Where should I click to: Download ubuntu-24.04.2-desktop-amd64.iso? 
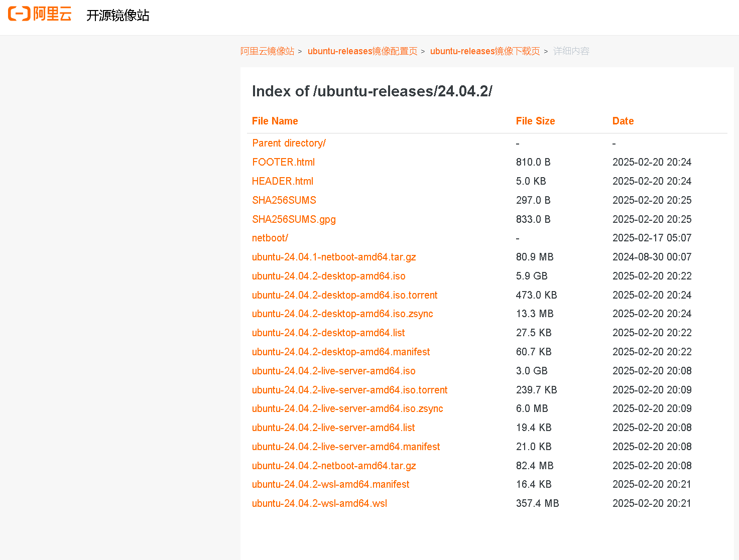(x=329, y=276)
